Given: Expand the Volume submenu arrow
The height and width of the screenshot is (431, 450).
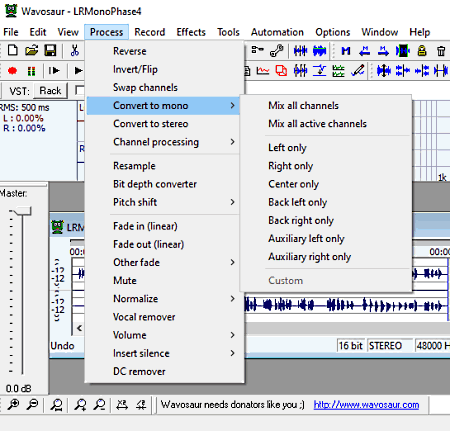Looking at the screenshot, I should click(232, 335).
